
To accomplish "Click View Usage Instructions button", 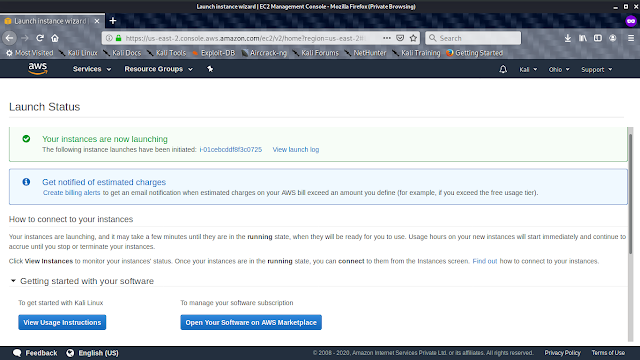I will [x=62, y=322].
